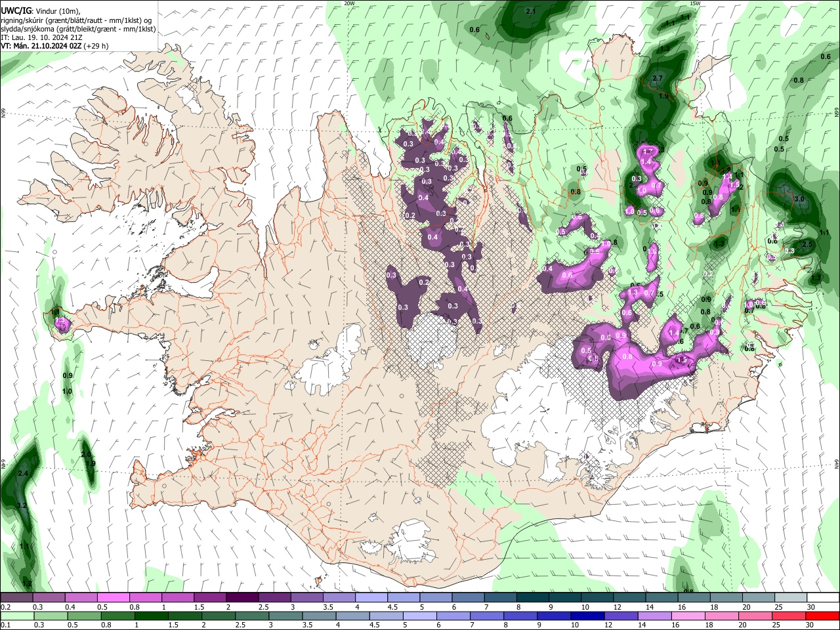Pick the bright red 30 rain-scale swatch

(823, 616)
